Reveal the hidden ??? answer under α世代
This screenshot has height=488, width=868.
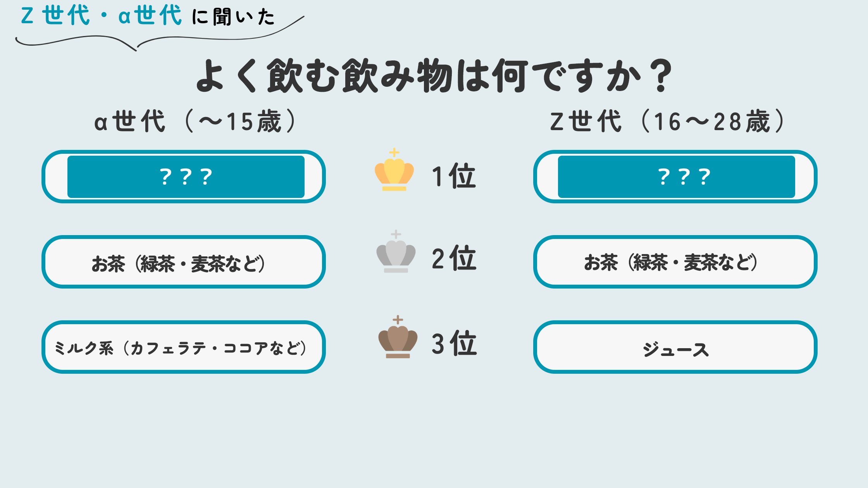click(186, 177)
